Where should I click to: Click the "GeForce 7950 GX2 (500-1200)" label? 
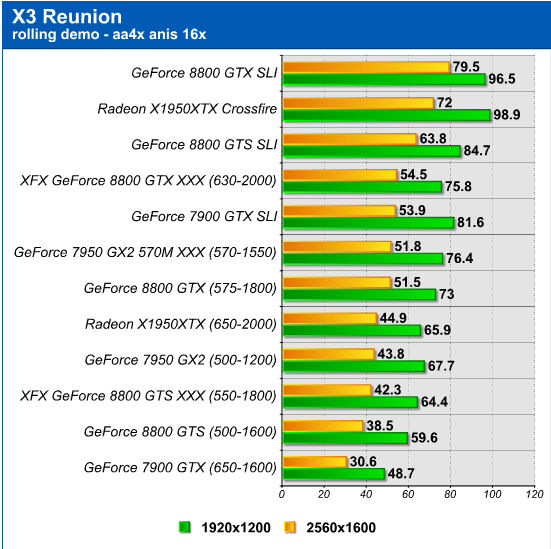181,360
